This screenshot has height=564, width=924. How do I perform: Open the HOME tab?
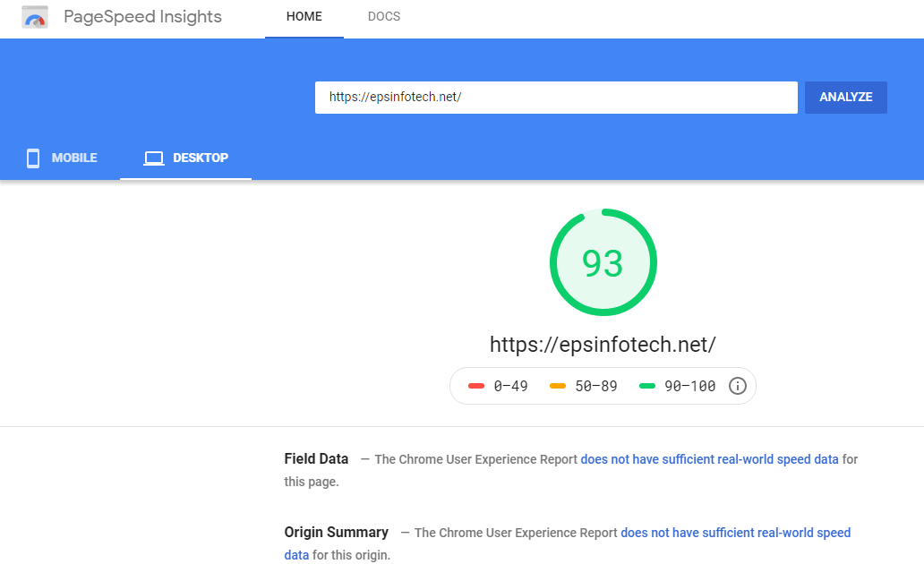304,16
